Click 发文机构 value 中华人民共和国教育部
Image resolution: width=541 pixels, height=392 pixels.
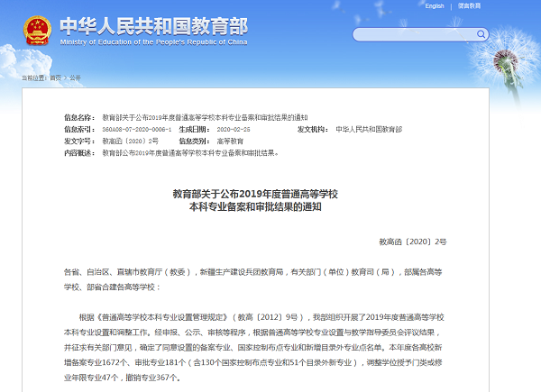pos(369,130)
